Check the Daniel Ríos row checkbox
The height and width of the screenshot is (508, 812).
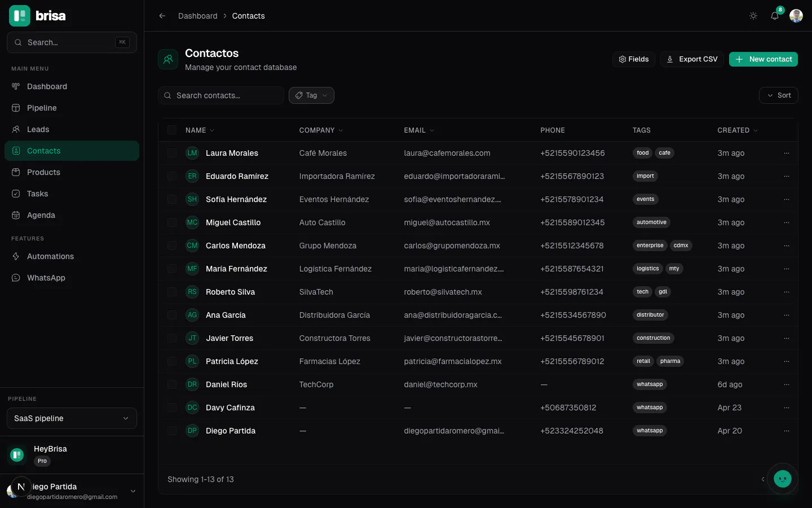pos(172,384)
